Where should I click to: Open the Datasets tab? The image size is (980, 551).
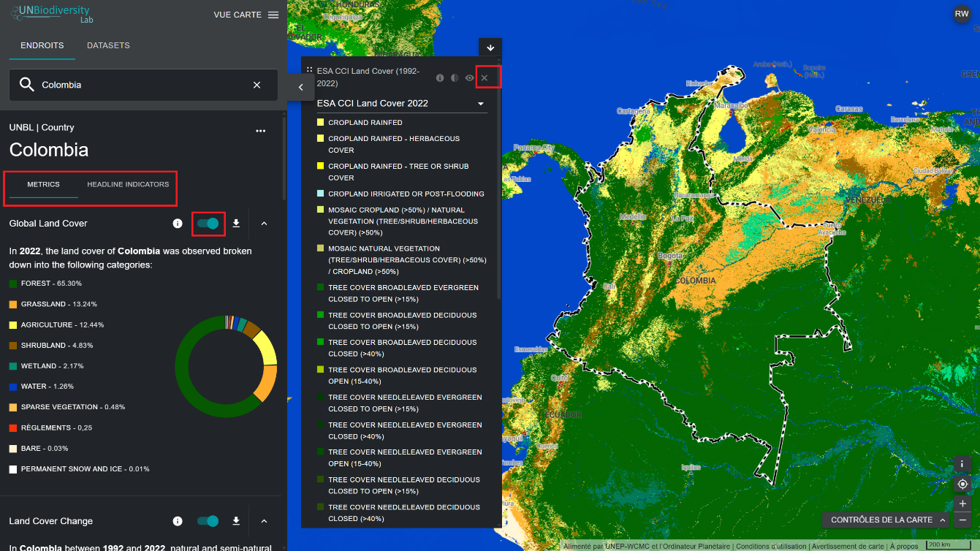pos(108,45)
